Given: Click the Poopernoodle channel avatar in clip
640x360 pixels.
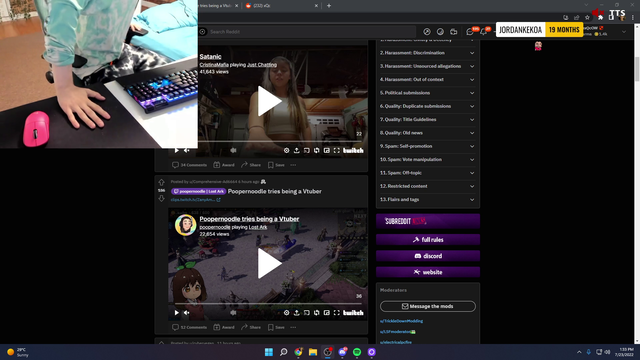Looking at the screenshot, I should (186, 225).
